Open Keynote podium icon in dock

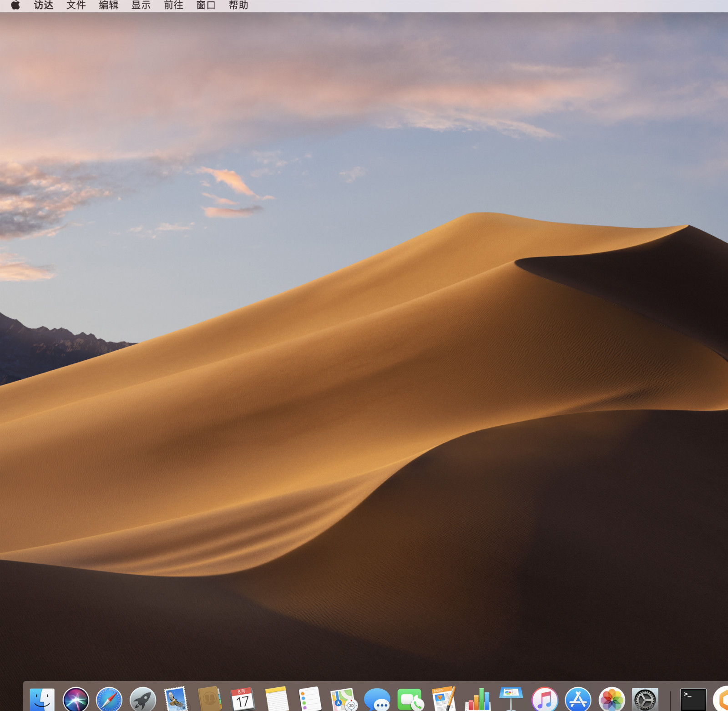coord(511,699)
